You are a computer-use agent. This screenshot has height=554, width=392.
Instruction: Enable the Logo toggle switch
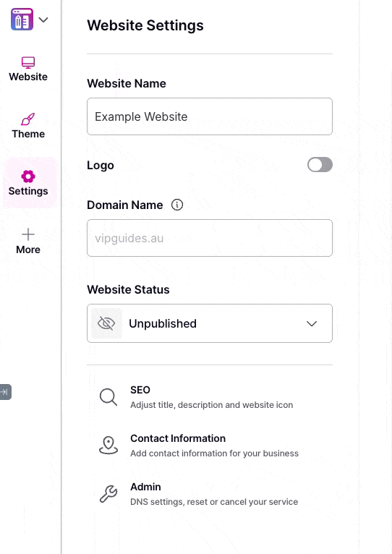coord(320,165)
